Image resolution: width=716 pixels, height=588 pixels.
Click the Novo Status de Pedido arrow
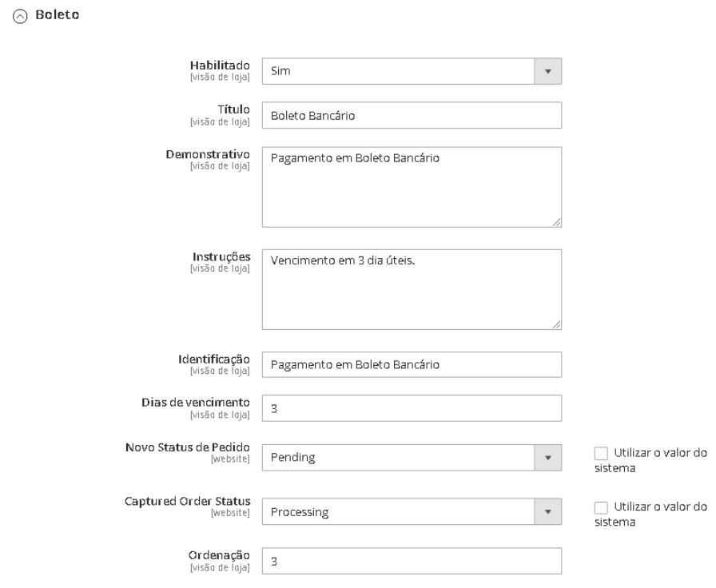pyautogui.click(x=548, y=458)
